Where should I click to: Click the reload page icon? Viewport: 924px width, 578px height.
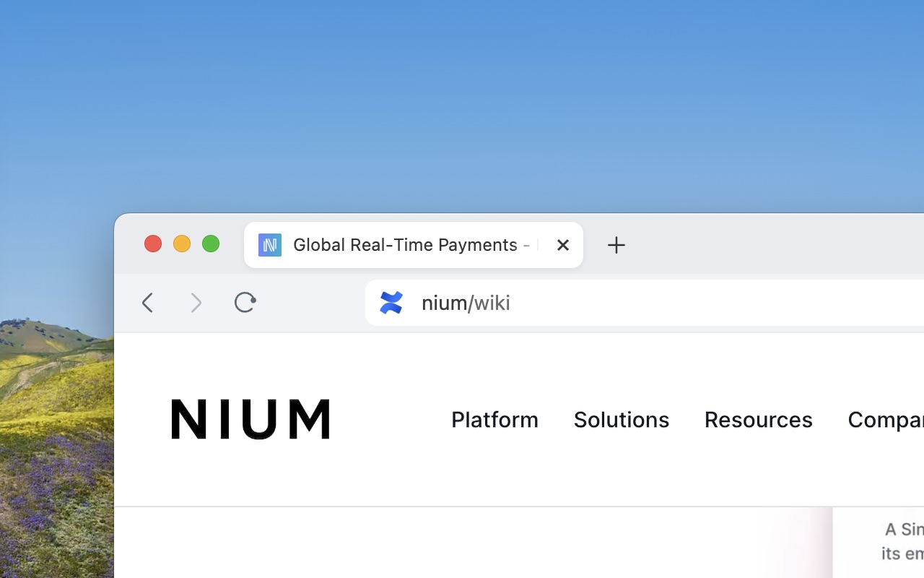point(245,303)
